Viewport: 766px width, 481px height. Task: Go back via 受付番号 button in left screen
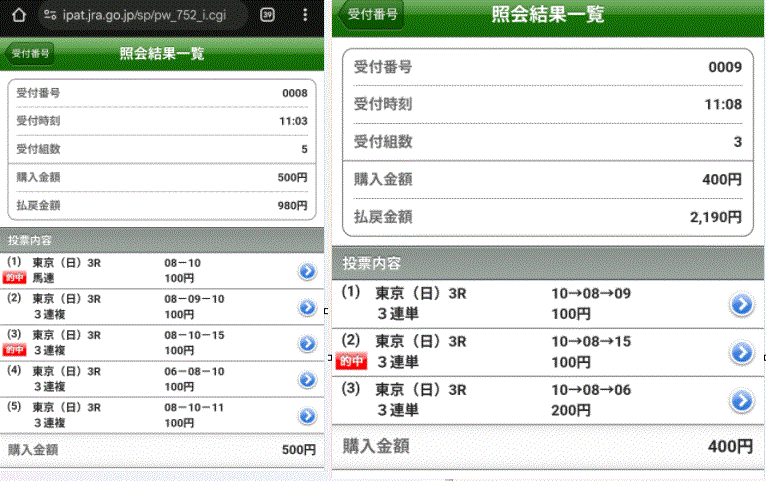(29, 53)
